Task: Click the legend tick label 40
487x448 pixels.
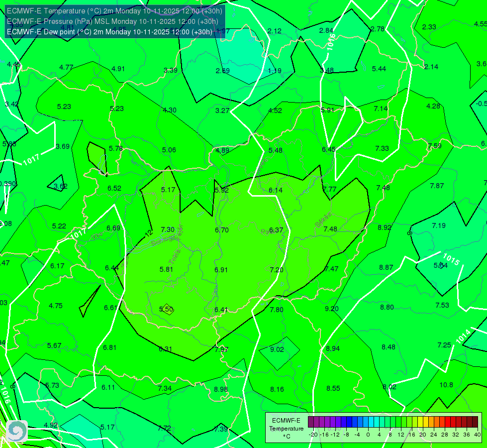Action: (478, 435)
